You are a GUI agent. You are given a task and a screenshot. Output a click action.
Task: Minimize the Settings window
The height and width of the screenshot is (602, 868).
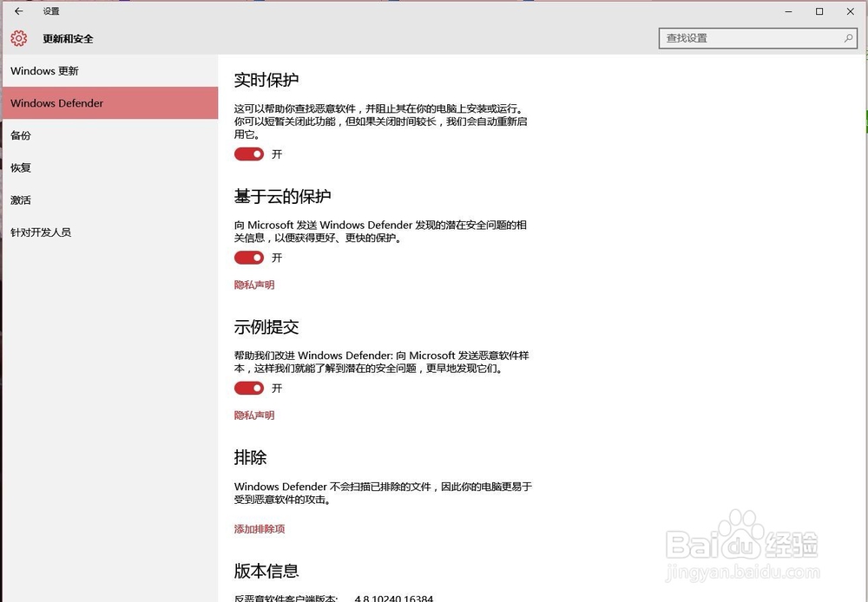789,11
